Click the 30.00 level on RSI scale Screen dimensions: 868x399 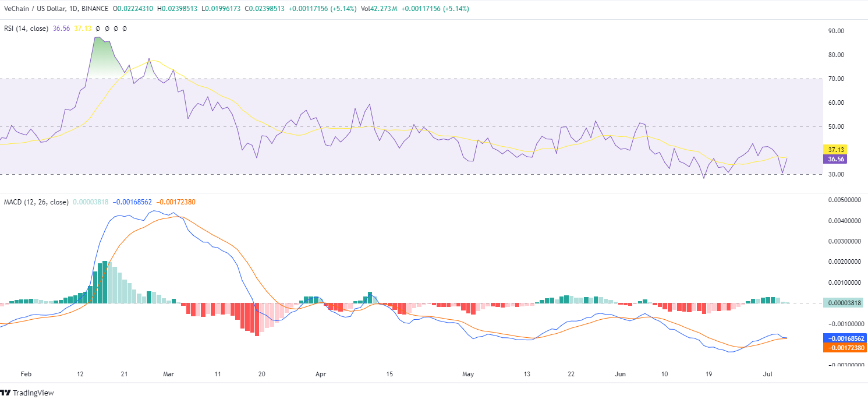click(835, 174)
